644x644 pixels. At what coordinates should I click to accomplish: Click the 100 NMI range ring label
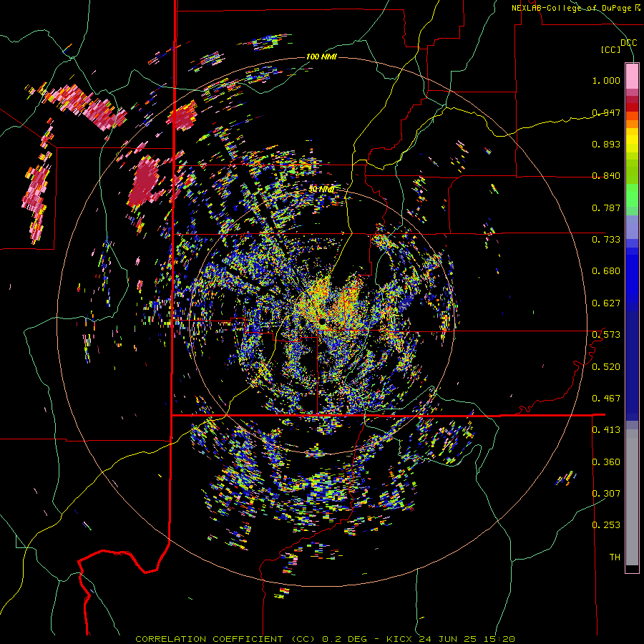coord(321,57)
